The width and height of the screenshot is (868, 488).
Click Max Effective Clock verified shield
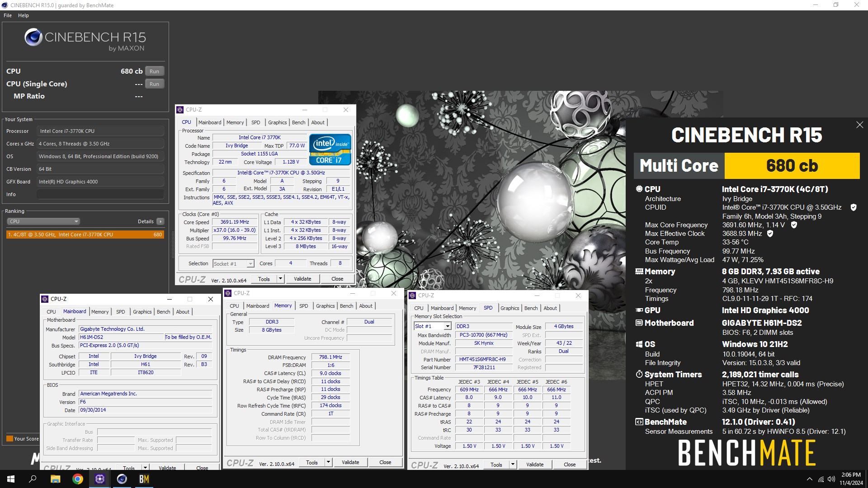(770, 234)
